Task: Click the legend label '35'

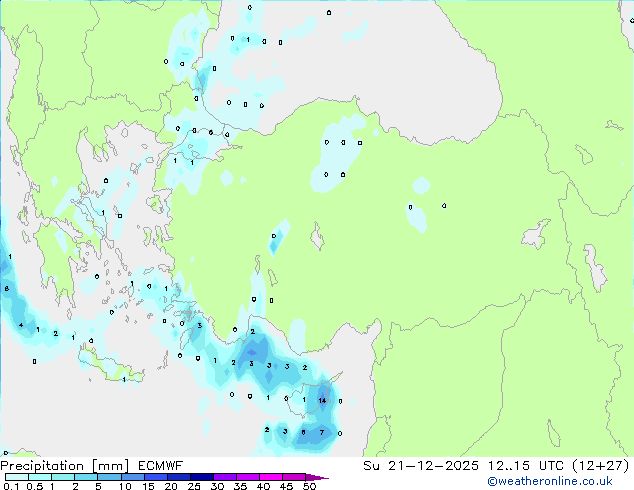Action: tap(240, 486)
